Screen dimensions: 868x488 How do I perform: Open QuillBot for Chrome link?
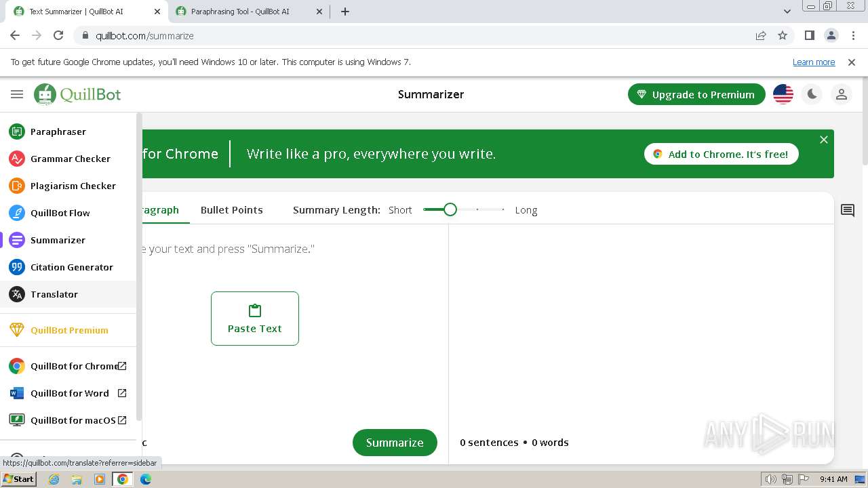pos(68,366)
